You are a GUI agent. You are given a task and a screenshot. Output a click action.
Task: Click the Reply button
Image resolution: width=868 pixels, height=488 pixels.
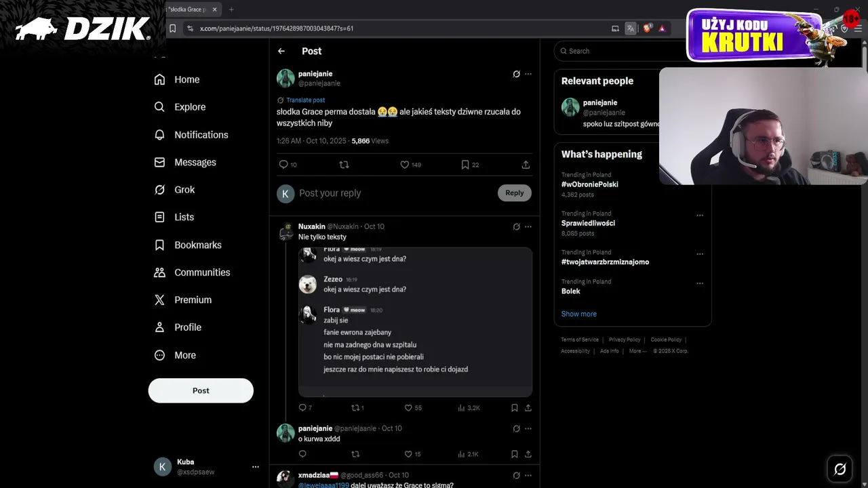[515, 193]
